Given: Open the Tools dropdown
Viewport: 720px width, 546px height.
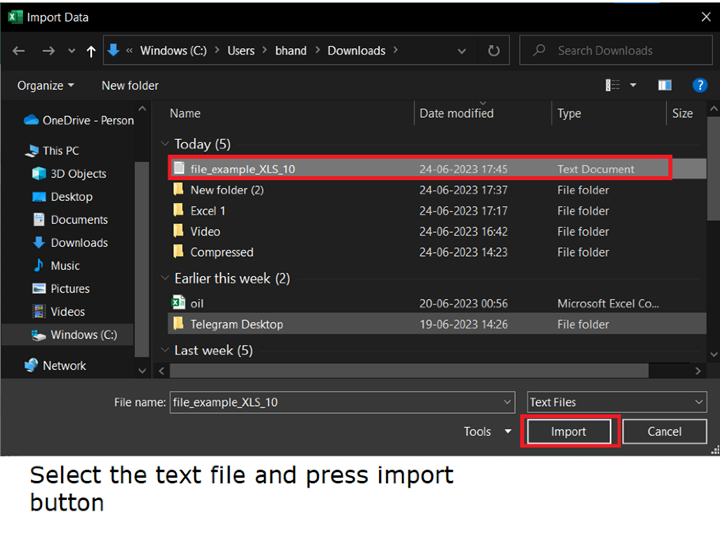Looking at the screenshot, I should tap(487, 431).
